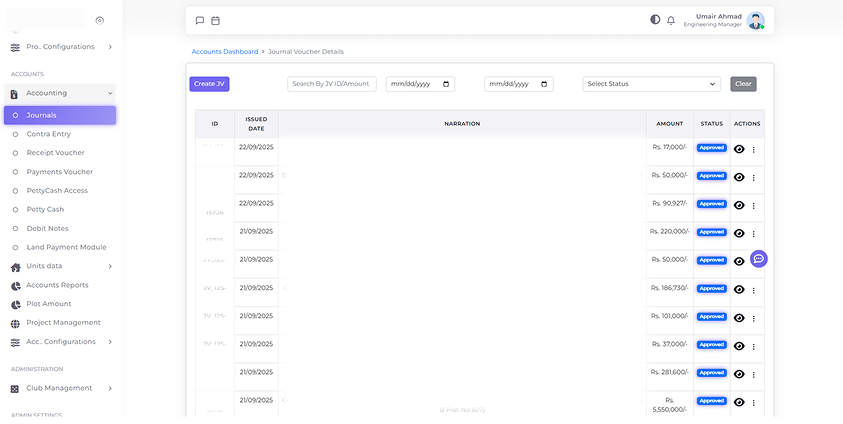843x424 pixels.
Task: Click the chat message icon in header
Action: click(x=200, y=20)
